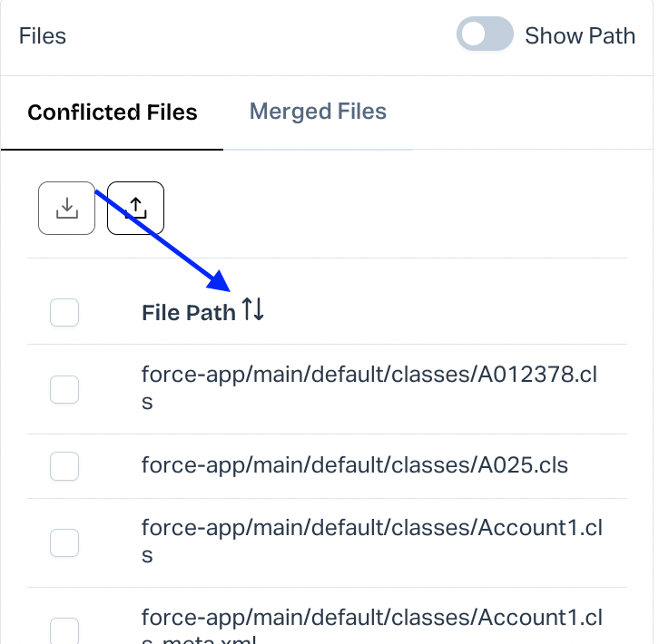Check the box for A012378.cls file
Viewport: 659px width, 644px height.
click(64, 389)
